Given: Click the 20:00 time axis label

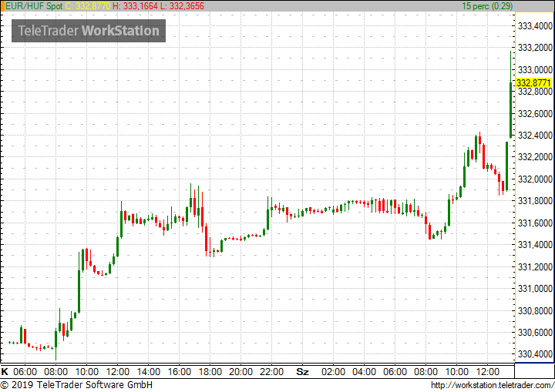Looking at the screenshot, I should point(240,372).
